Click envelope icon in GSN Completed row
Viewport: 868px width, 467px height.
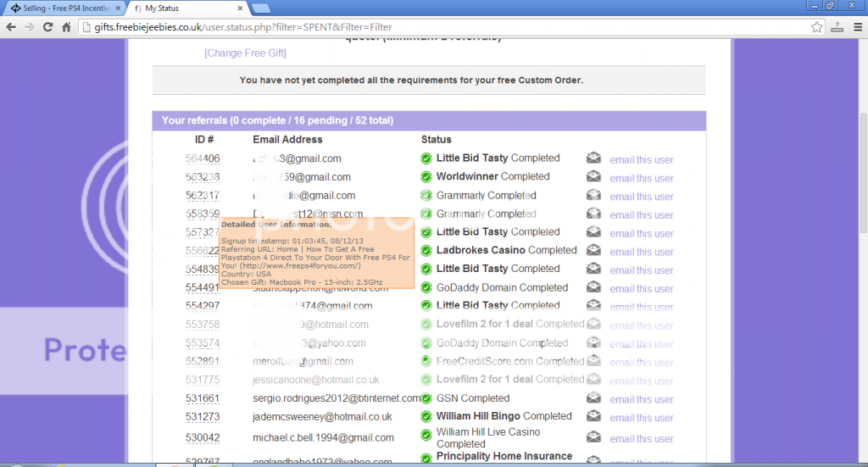tap(593, 398)
